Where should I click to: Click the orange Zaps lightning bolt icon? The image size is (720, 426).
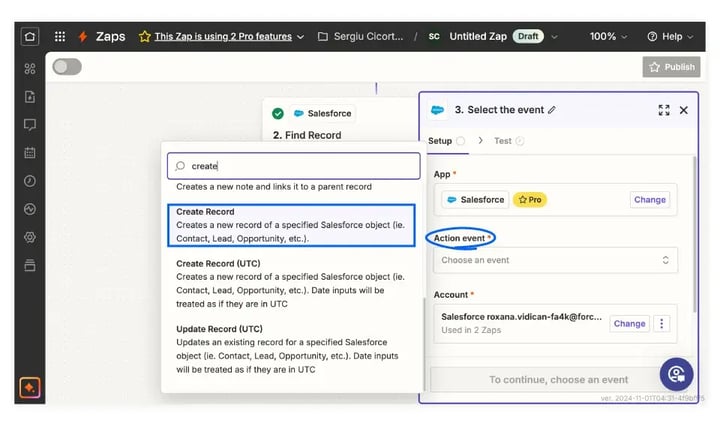click(83, 36)
